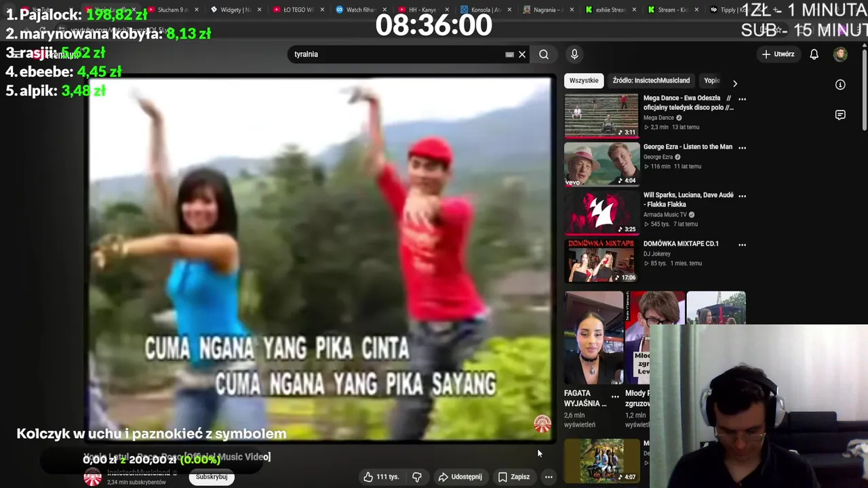Open options menu for Will Sparks video

click(742, 196)
